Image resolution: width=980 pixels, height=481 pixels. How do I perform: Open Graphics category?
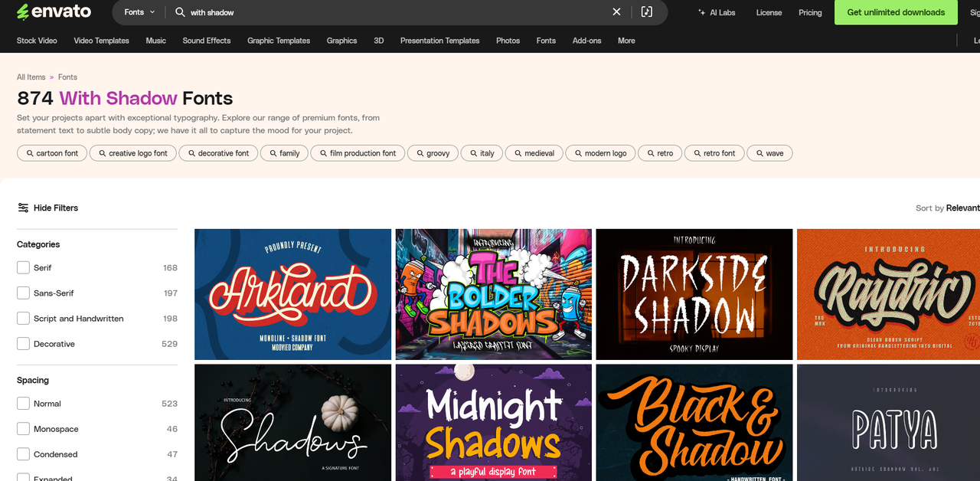341,41
